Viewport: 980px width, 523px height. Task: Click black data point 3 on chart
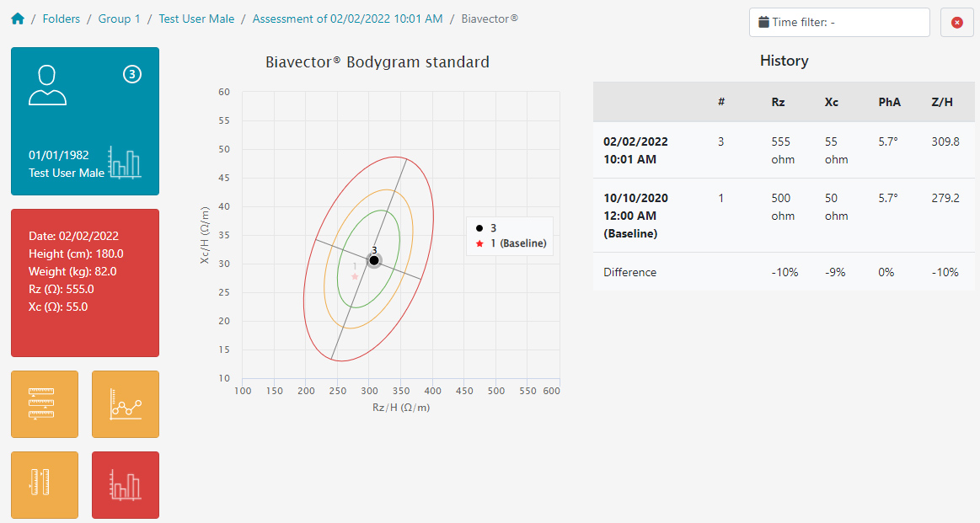coord(374,260)
